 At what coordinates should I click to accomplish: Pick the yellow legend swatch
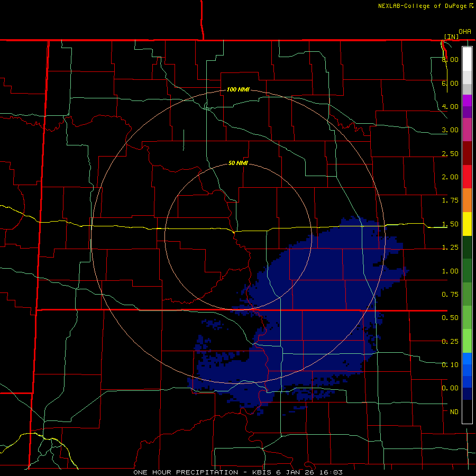pyautogui.click(x=467, y=224)
